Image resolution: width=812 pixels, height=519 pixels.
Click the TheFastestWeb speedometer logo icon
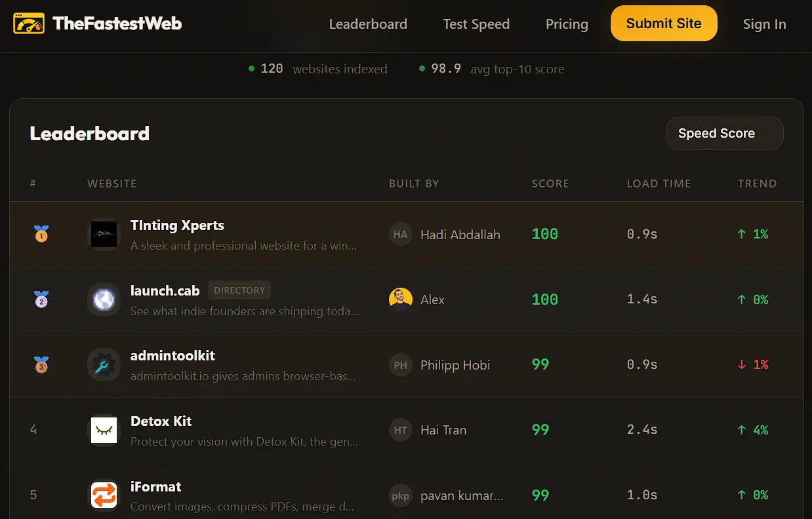tap(29, 24)
